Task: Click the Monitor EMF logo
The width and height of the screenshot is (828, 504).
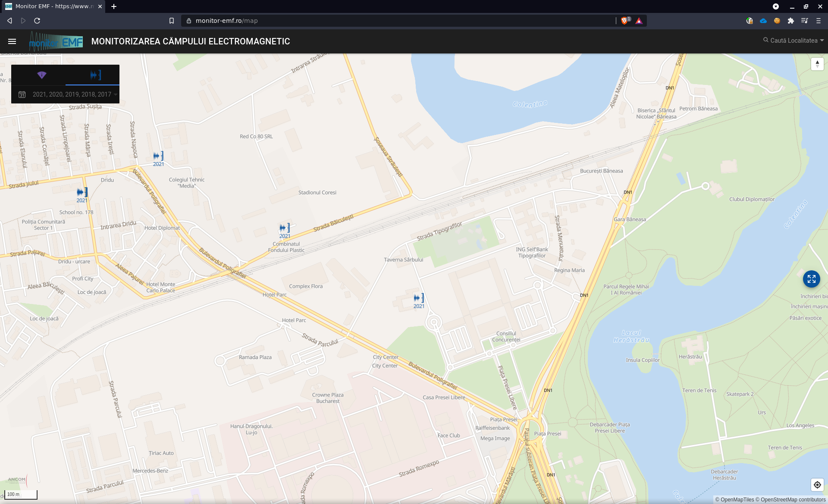Action: pyautogui.click(x=56, y=41)
